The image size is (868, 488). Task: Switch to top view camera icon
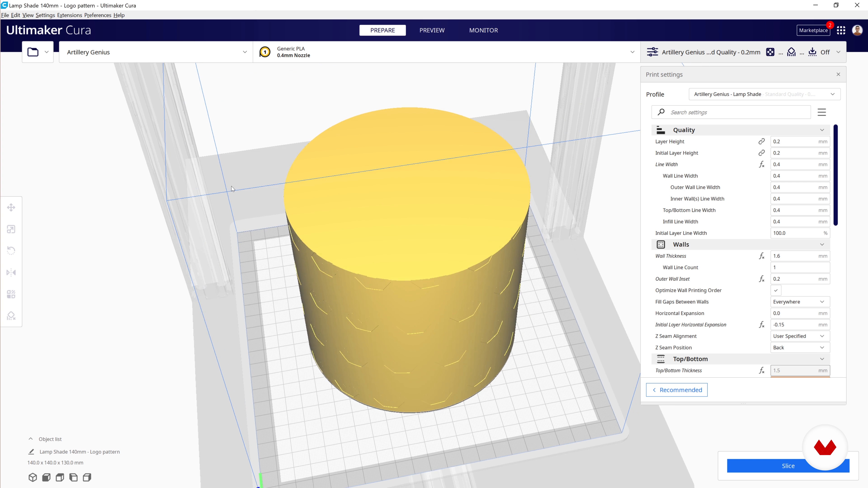tap(60, 477)
